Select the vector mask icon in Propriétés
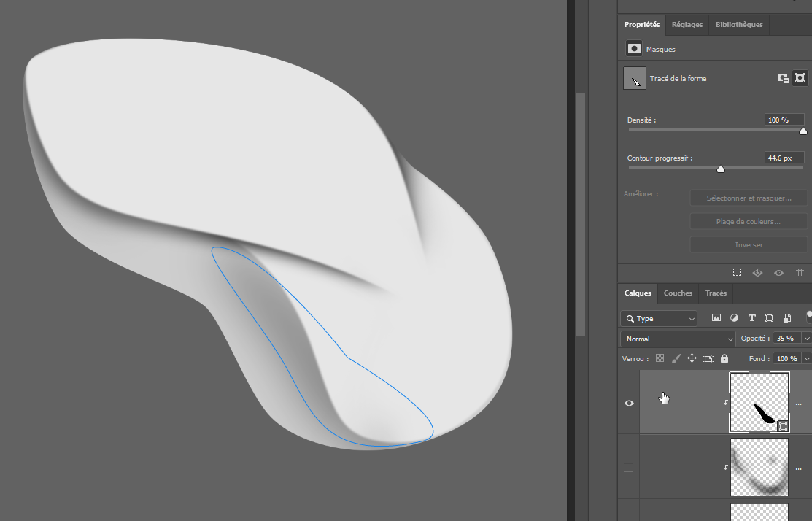The height and width of the screenshot is (521, 812). [x=800, y=78]
